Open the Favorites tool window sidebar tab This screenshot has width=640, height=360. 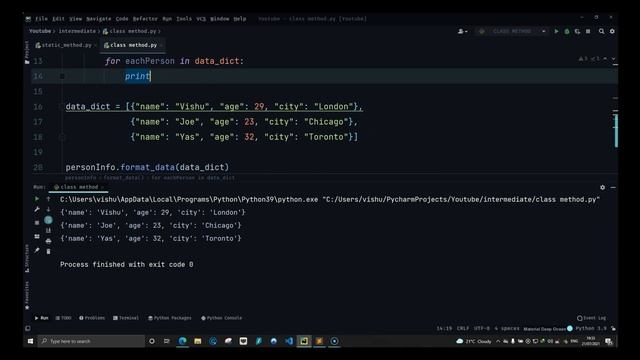27,296
